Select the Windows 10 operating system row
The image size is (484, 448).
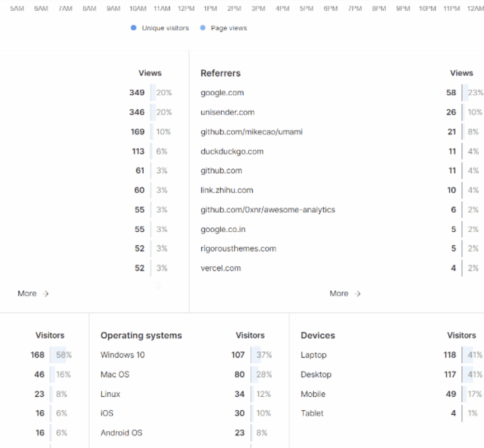pyautogui.click(x=122, y=355)
